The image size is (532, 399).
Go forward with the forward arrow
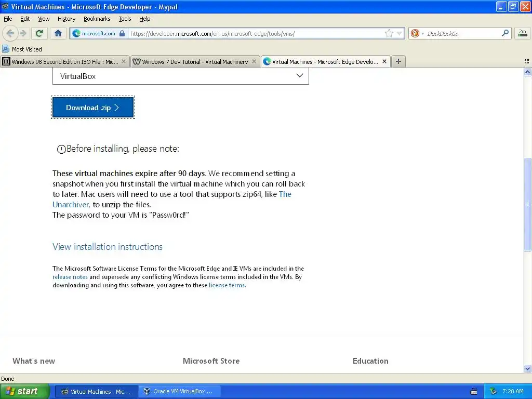(23, 33)
